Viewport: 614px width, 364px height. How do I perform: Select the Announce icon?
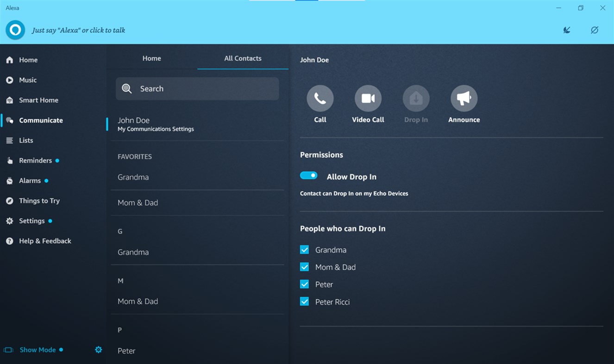(464, 98)
